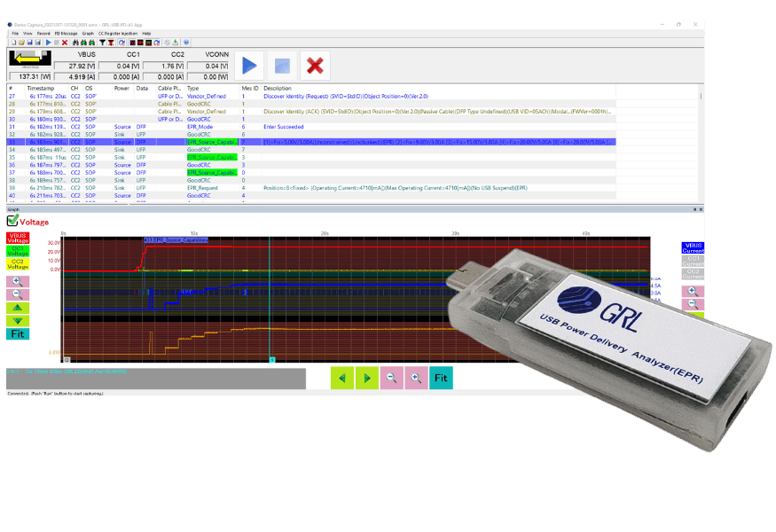Screen dimensions: 776x532
Task: Zoom in the voltage axis on left
Action: pos(18,280)
